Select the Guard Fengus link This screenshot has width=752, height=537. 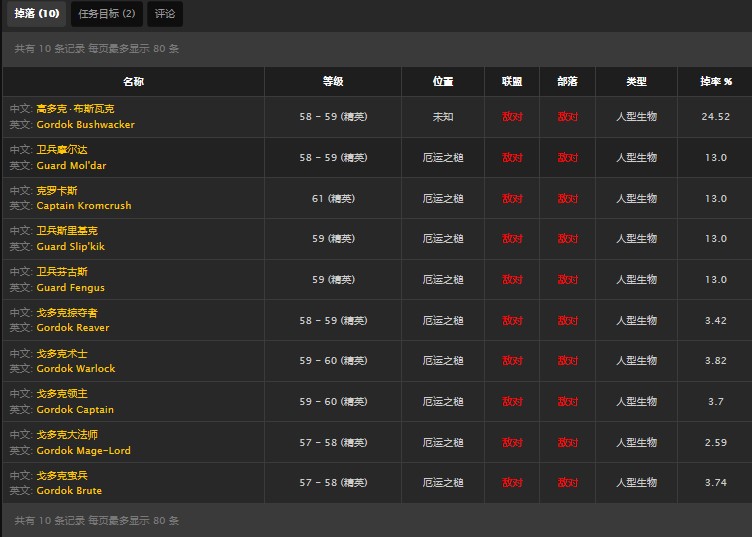70,287
